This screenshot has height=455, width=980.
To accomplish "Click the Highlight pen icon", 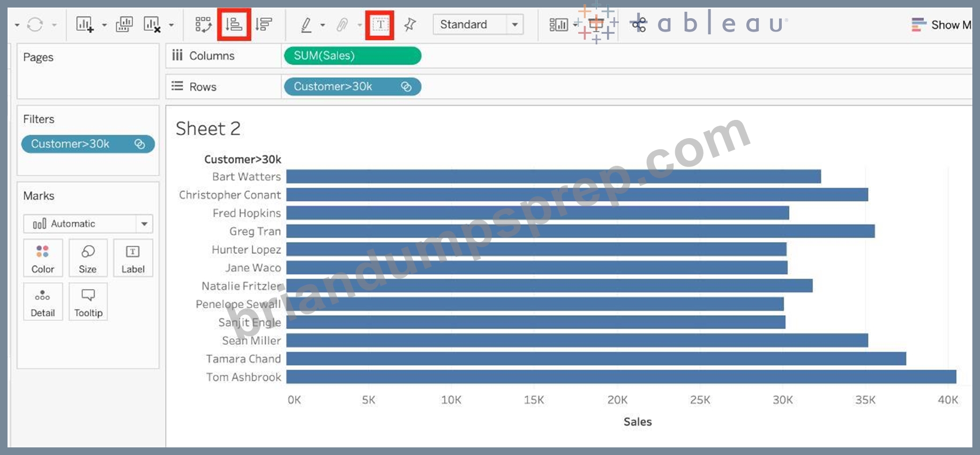I will [x=306, y=25].
